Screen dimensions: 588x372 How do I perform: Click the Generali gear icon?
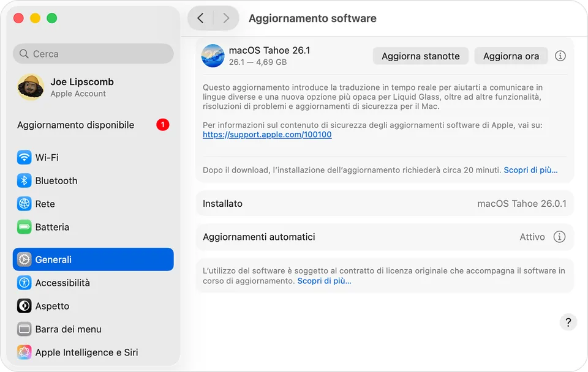(x=24, y=259)
